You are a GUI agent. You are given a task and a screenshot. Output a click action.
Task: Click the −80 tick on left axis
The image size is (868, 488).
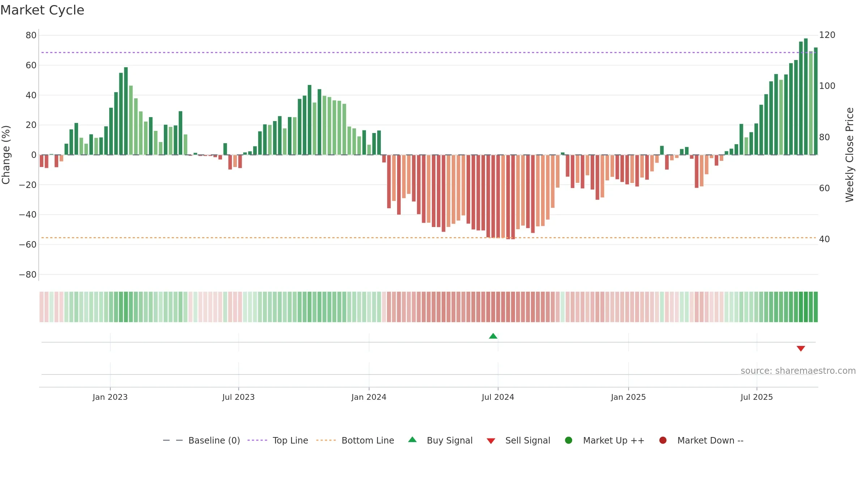click(x=28, y=275)
